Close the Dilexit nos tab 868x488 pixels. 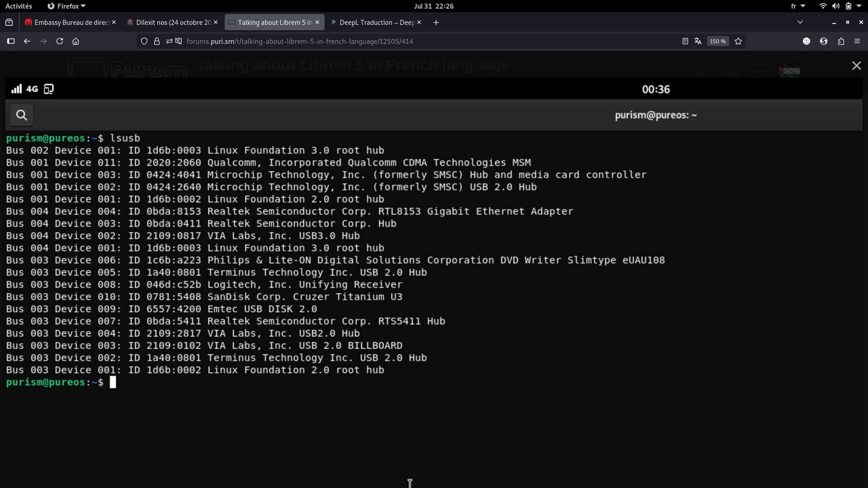pyautogui.click(x=216, y=22)
